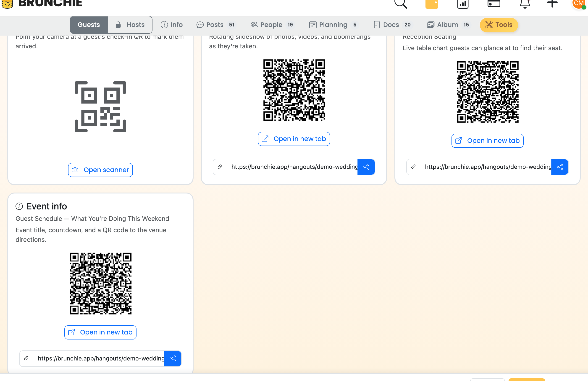588x381 pixels.
Task: Click the slideshow QR code
Action: pos(294,90)
